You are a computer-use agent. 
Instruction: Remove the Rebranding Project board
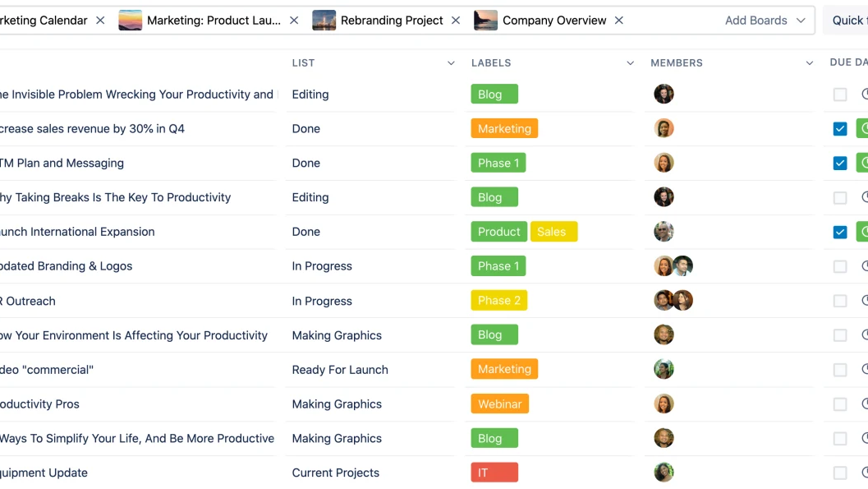point(456,21)
